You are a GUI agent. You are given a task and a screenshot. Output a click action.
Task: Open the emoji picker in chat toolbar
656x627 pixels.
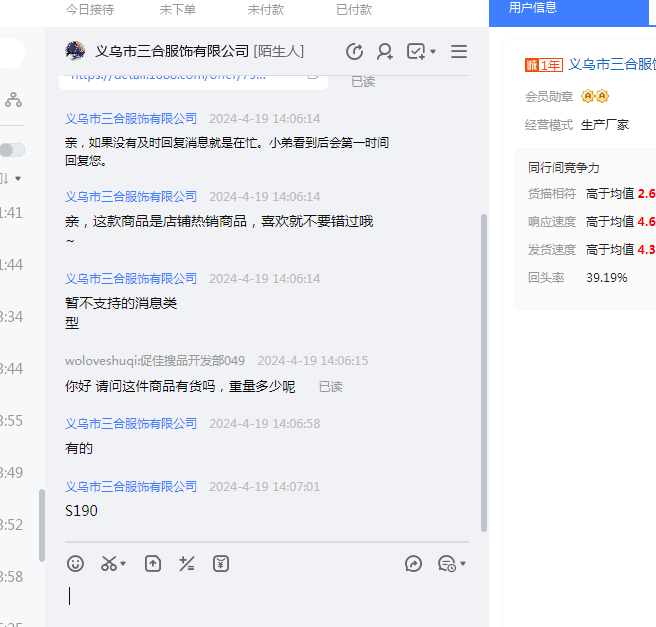pyautogui.click(x=75, y=564)
